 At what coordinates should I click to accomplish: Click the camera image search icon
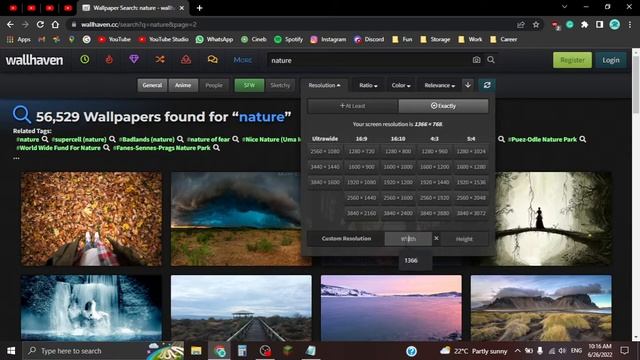(476, 60)
